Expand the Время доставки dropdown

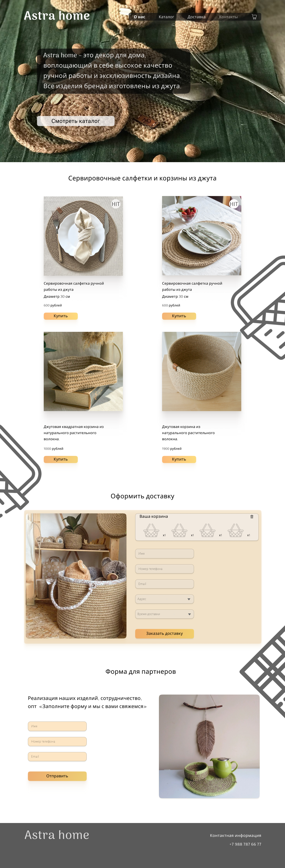click(164, 614)
